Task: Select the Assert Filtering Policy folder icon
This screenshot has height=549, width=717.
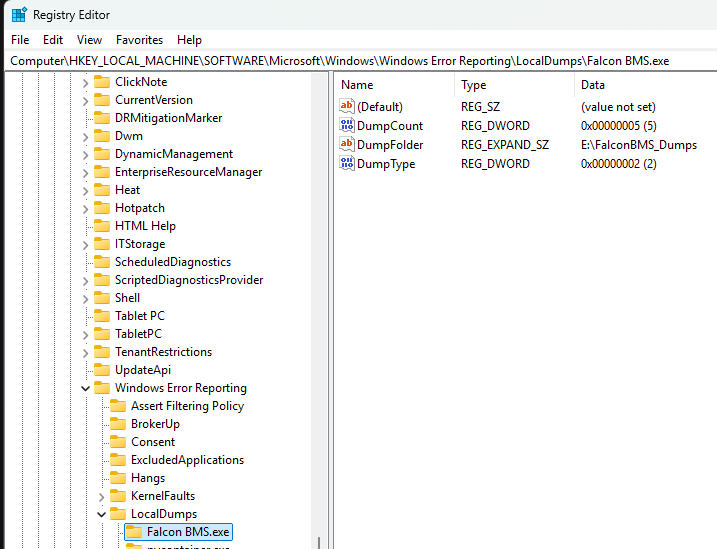Action: click(x=118, y=405)
